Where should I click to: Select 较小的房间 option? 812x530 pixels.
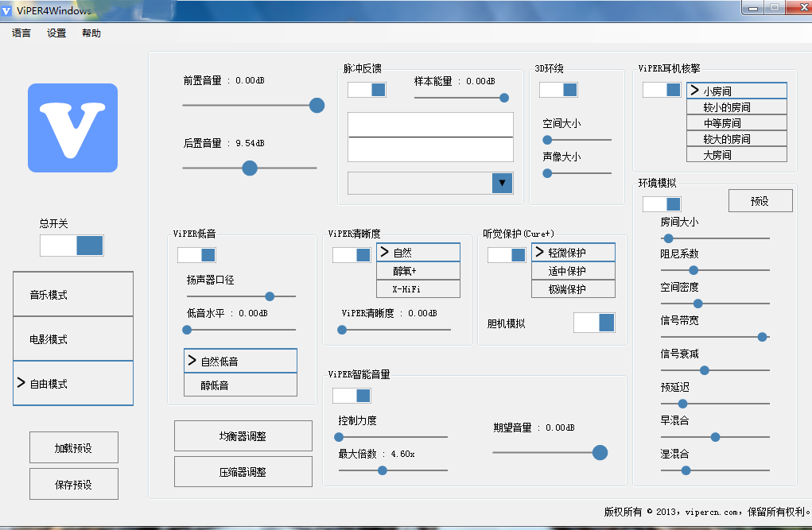[736, 107]
